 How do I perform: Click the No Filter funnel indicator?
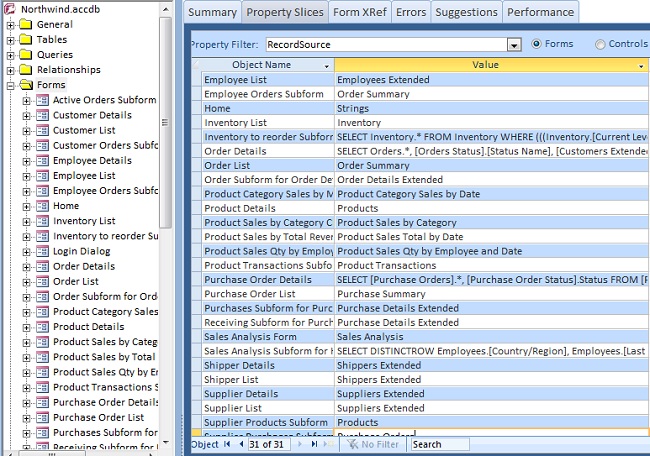click(x=352, y=444)
